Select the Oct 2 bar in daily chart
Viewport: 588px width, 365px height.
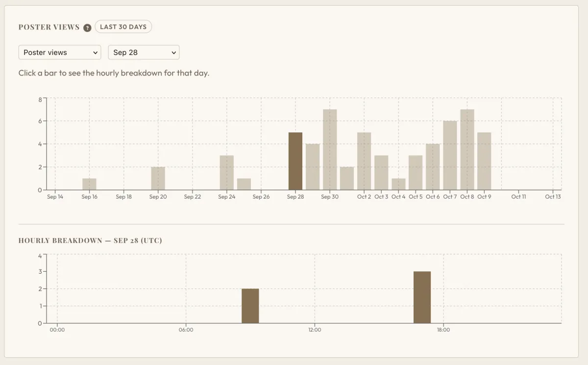click(364, 161)
